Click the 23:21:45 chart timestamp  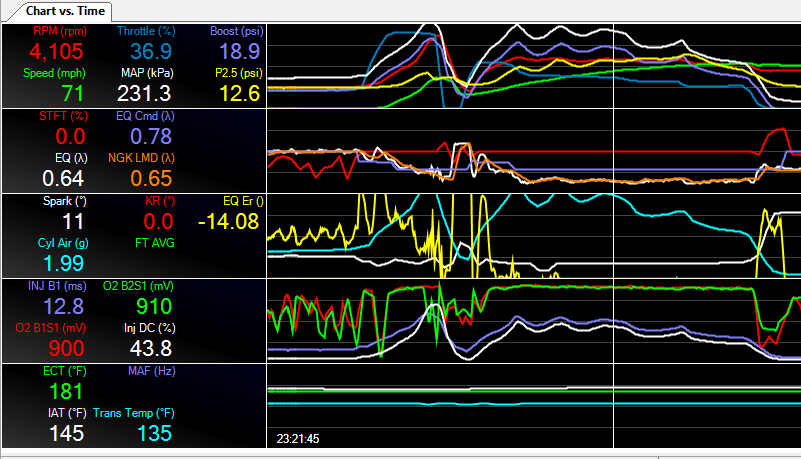click(x=299, y=437)
